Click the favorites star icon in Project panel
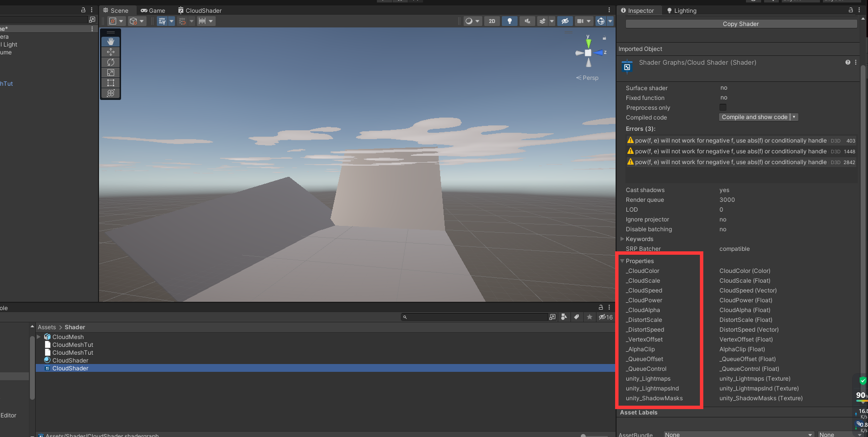This screenshot has height=437, width=868. point(590,317)
